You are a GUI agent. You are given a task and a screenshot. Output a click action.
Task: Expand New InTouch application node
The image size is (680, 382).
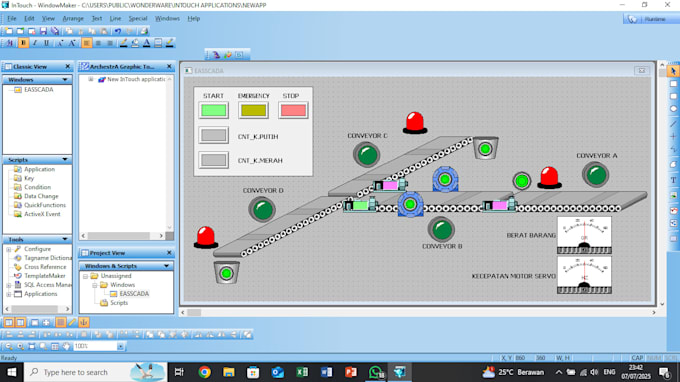click(91, 79)
